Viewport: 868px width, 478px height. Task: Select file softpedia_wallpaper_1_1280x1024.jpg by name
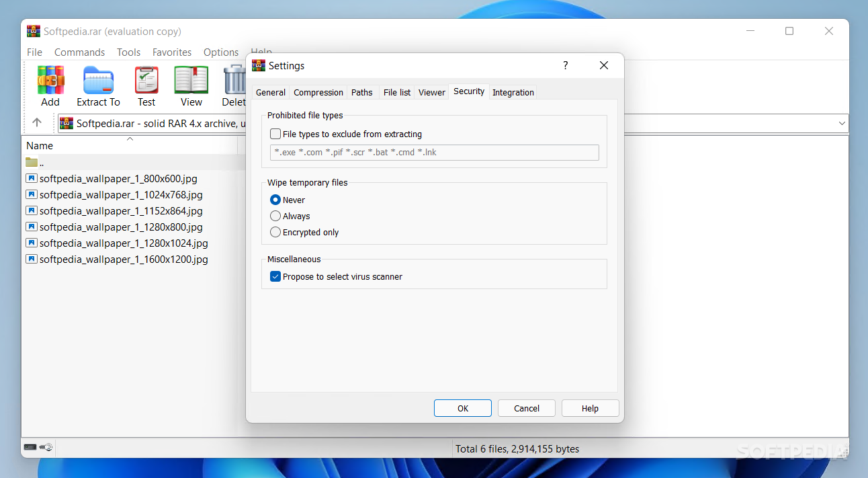click(x=124, y=243)
